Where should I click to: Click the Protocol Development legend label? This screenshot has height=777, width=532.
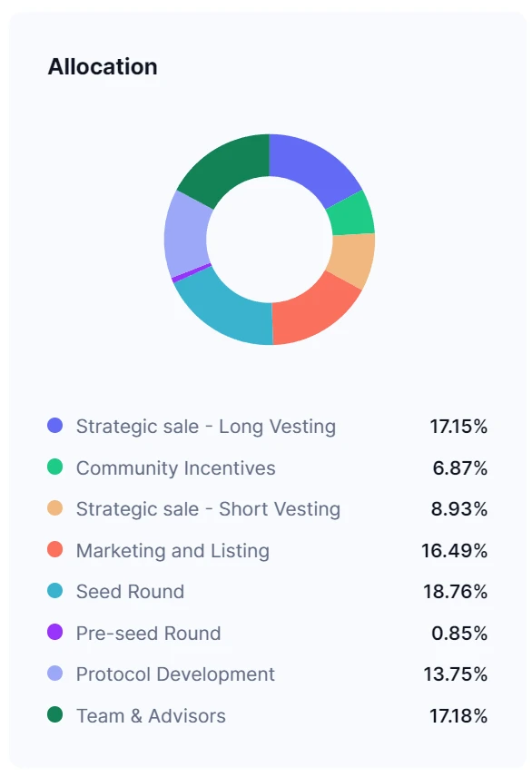click(x=175, y=674)
